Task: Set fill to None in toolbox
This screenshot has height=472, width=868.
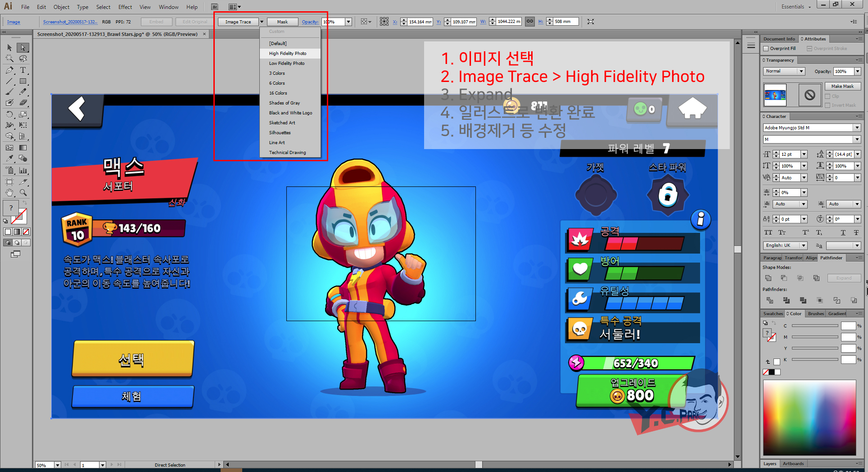Action: (26, 231)
